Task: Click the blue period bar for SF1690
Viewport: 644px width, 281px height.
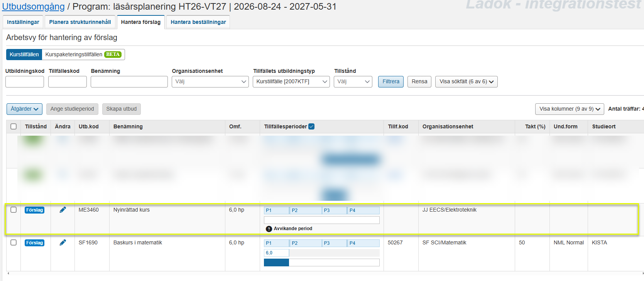Action: coord(276,262)
